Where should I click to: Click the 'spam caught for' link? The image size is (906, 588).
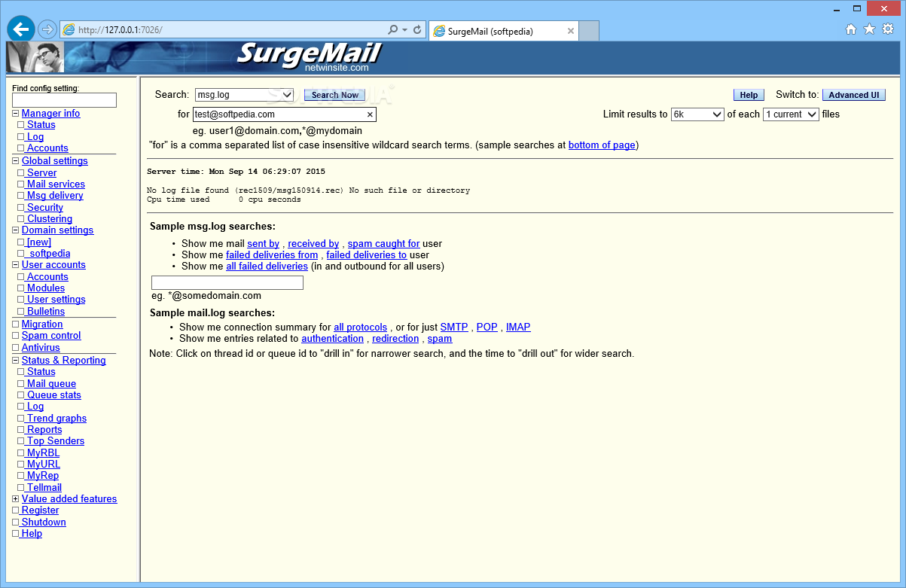click(x=384, y=244)
